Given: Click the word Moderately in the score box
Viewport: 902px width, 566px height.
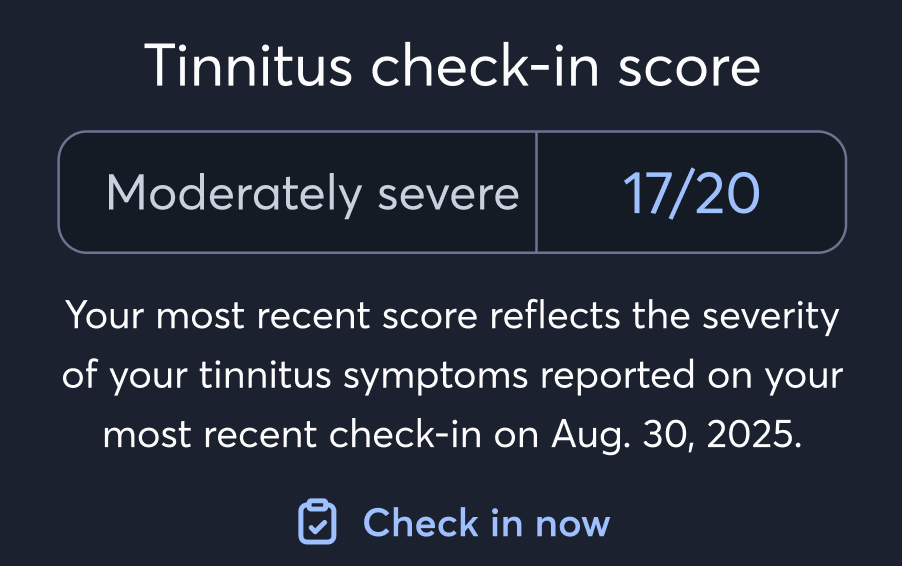Looking at the screenshot, I should pyautogui.click(x=235, y=193).
